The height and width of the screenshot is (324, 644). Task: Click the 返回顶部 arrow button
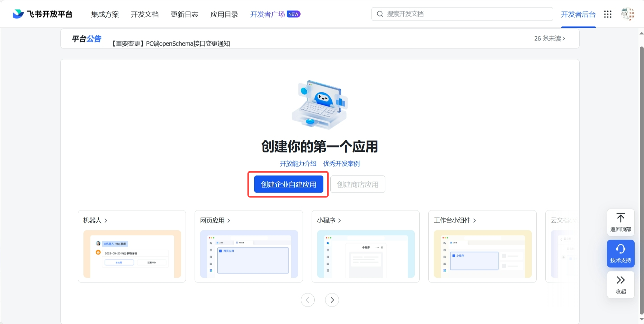(x=621, y=222)
